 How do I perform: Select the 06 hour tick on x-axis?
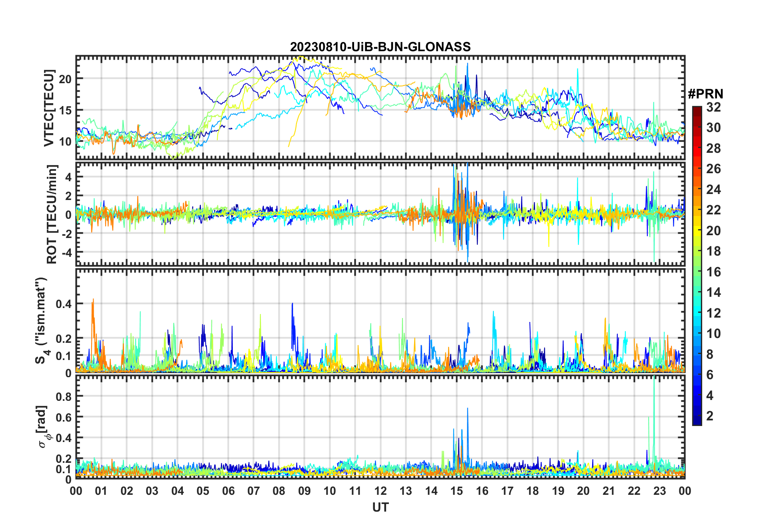228,491
